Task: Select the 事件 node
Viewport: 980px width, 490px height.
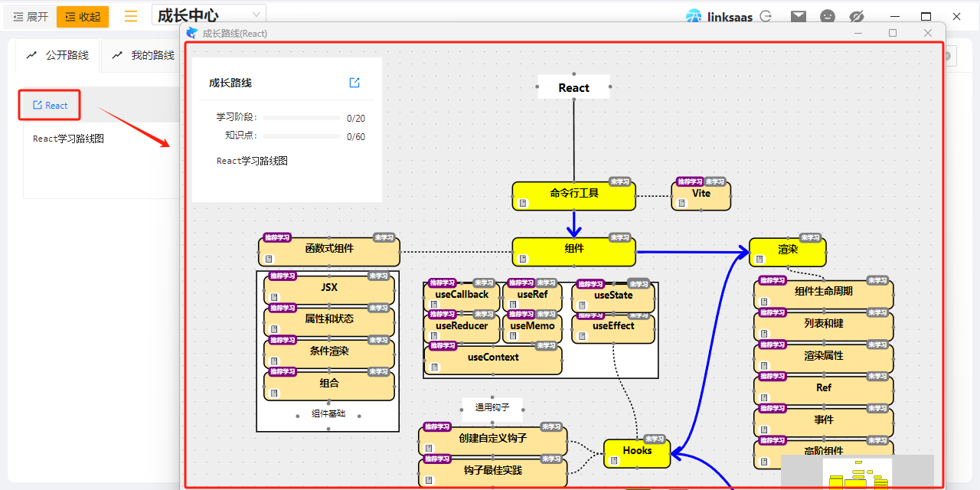Action: coord(824,423)
